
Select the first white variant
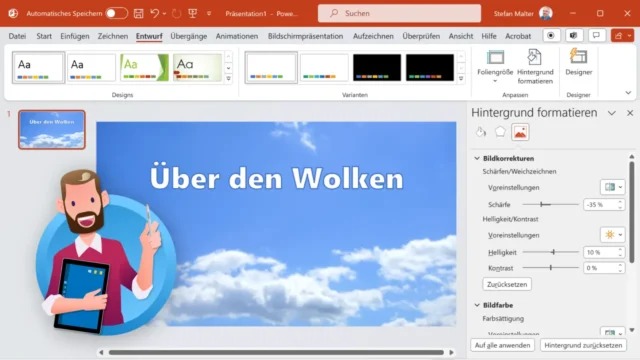point(271,67)
